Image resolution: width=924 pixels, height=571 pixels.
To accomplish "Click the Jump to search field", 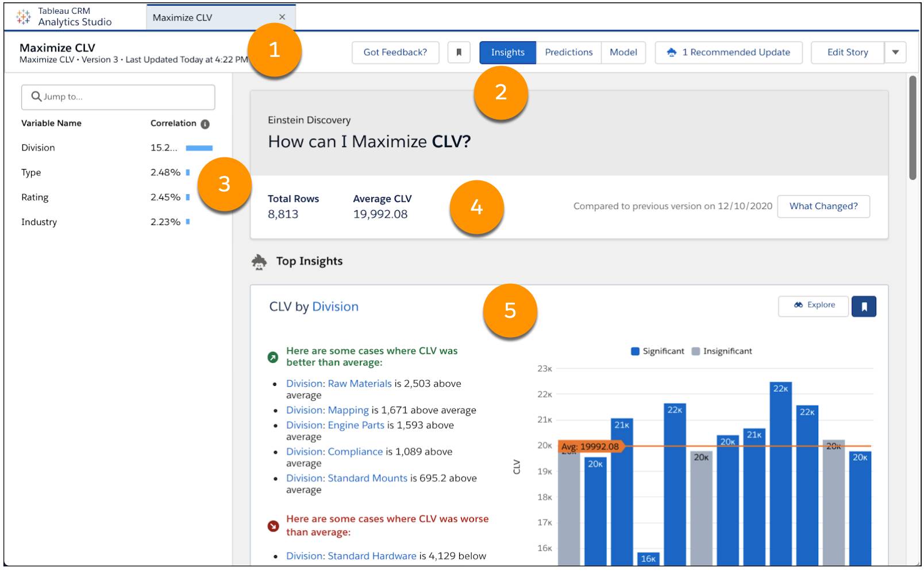I will coord(118,97).
